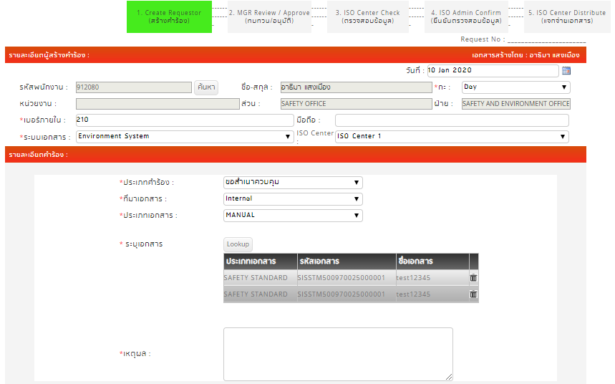Expand the request type dropdown
The height and width of the screenshot is (384, 615).
pos(293,182)
